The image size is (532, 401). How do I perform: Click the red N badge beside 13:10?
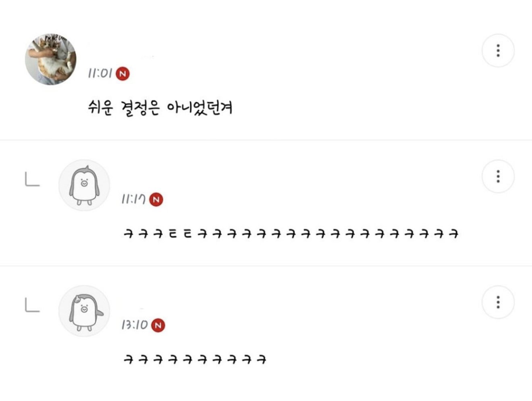click(x=158, y=325)
